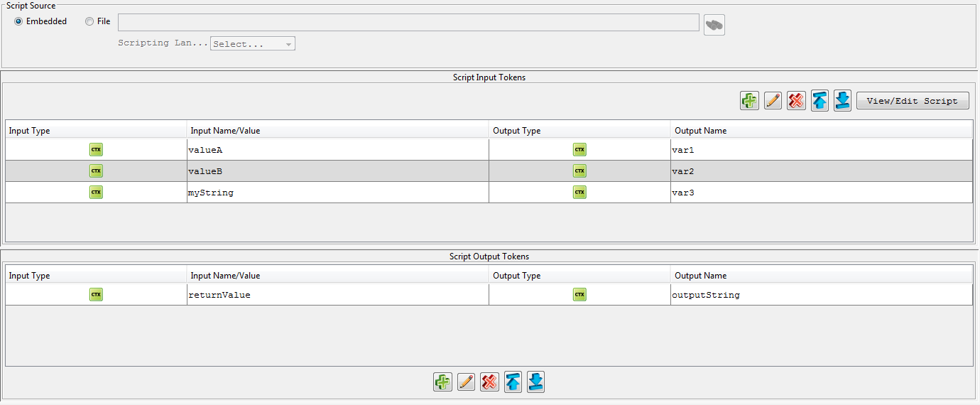Screen dimensions: 980x405
Task: Select the valueA input name cell
Action: pyautogui.click(x=338, y=150)
